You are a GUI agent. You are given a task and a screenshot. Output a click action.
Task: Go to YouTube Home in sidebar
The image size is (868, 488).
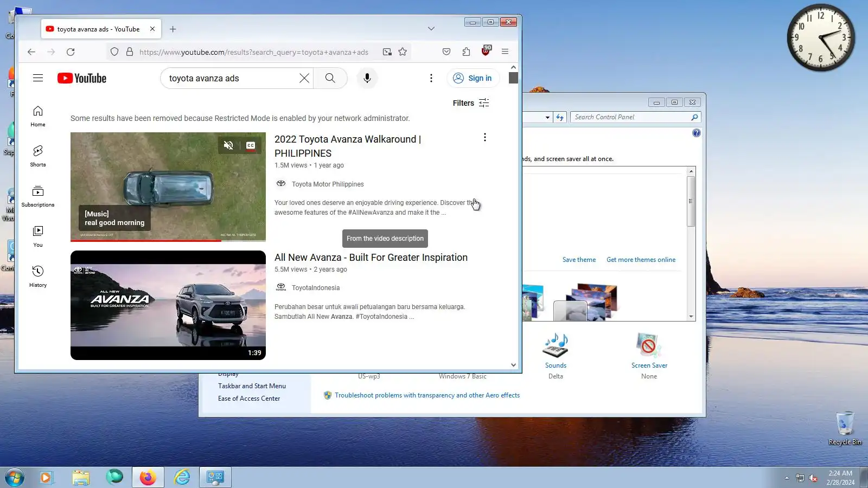pyautogui.click(x=38, y=116)
